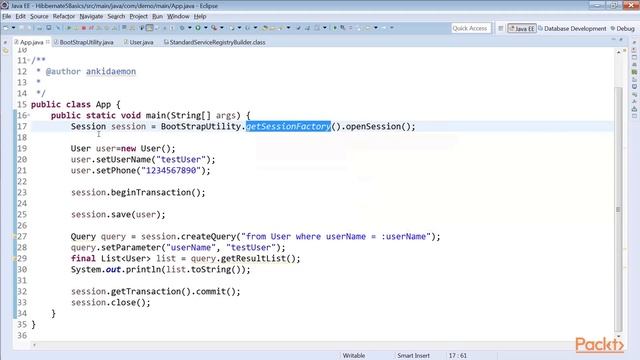The height and width of the screenshot is (360, 640).
Task: Click the 'session.close();' line
Action: click(x=111, y=303)
